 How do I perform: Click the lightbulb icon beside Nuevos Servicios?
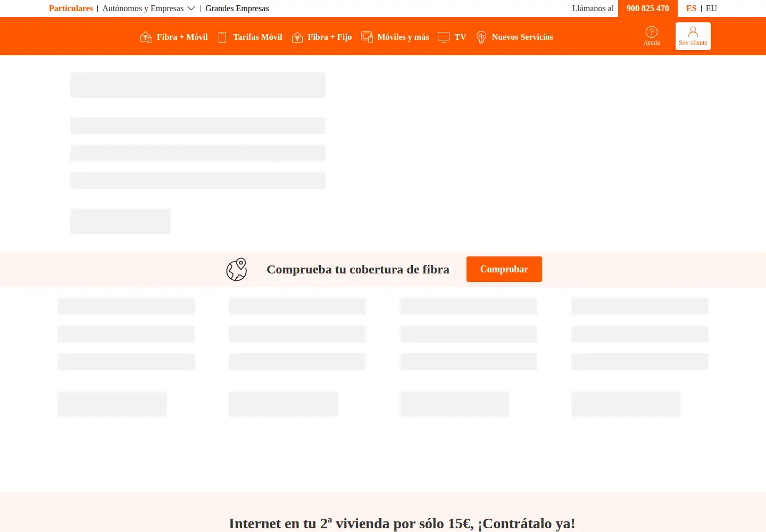(481, 37)
